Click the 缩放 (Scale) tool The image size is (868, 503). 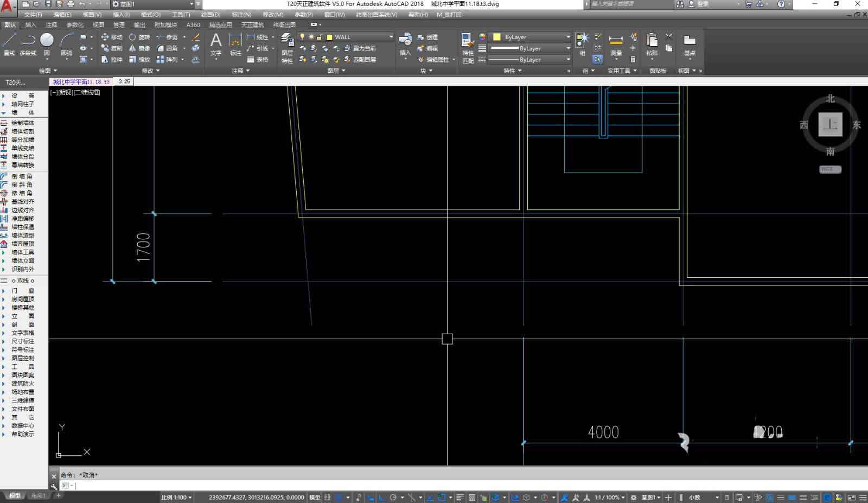click(x=139, y=60)
